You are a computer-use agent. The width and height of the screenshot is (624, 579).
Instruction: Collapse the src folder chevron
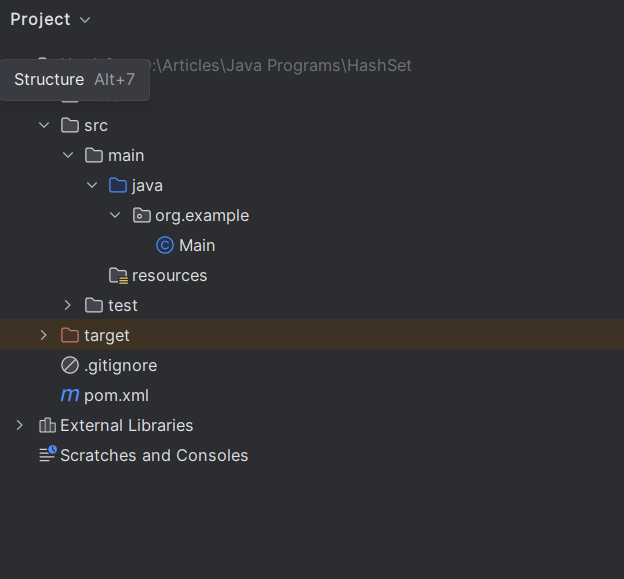44,125
